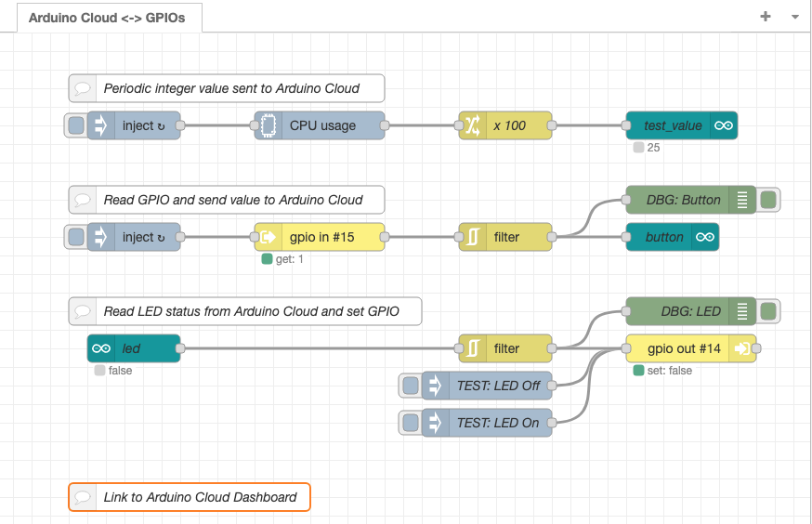Click the output port of led node

pyautogui.click(x=180, y=348)
